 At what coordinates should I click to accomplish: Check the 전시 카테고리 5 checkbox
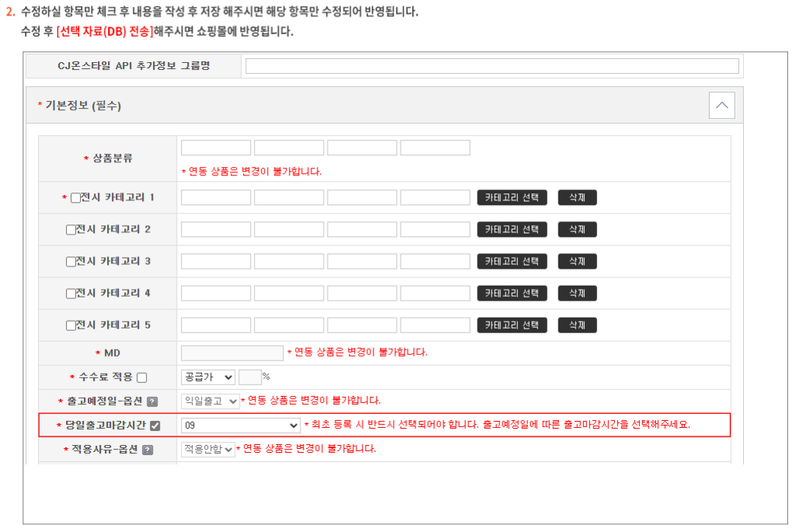pos(71,325)
